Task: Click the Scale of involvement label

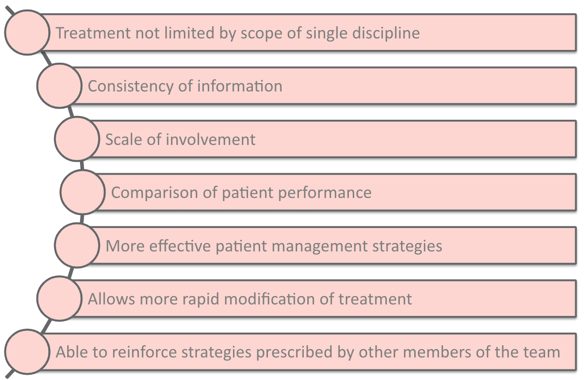Action: [x=180, y=139]
